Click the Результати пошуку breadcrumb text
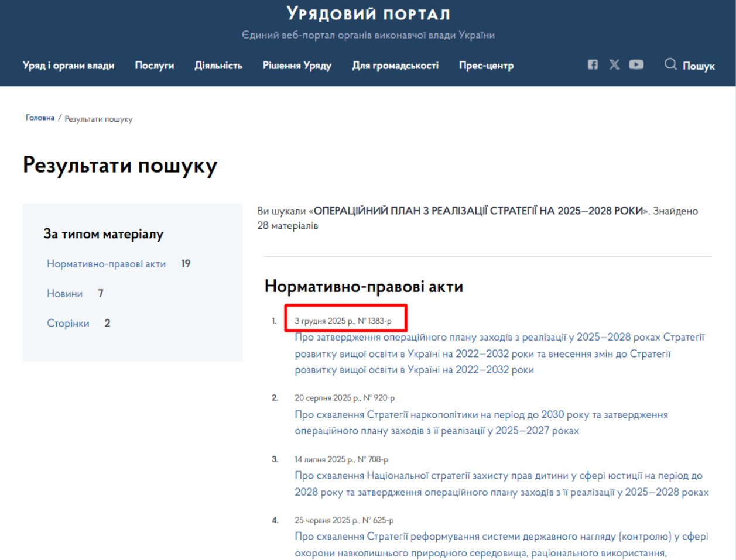The width and height of the screenshot is (736, 560). coord(98,119)
